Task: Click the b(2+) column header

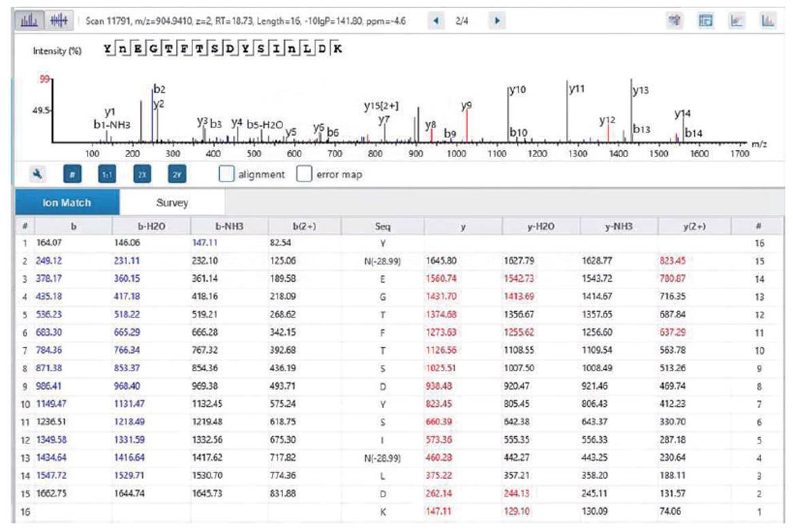Action: (305, 226)
